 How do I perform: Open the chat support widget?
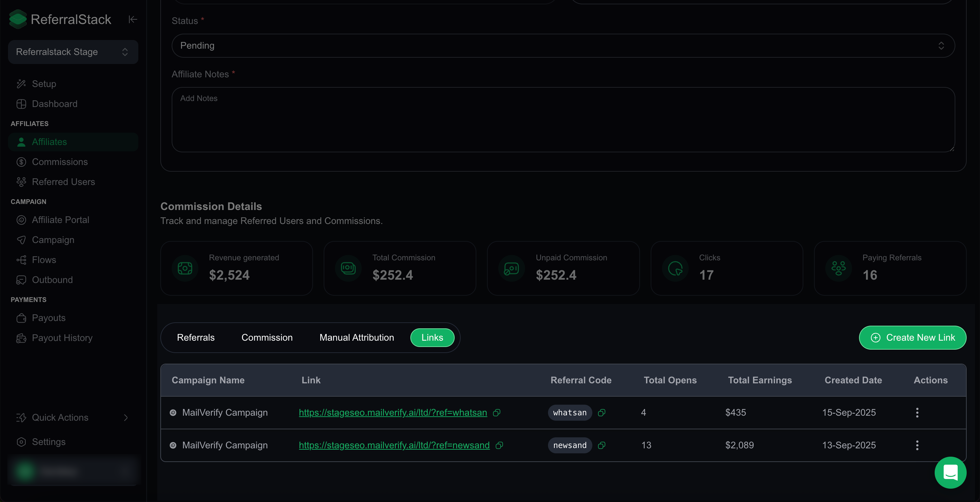950,472
